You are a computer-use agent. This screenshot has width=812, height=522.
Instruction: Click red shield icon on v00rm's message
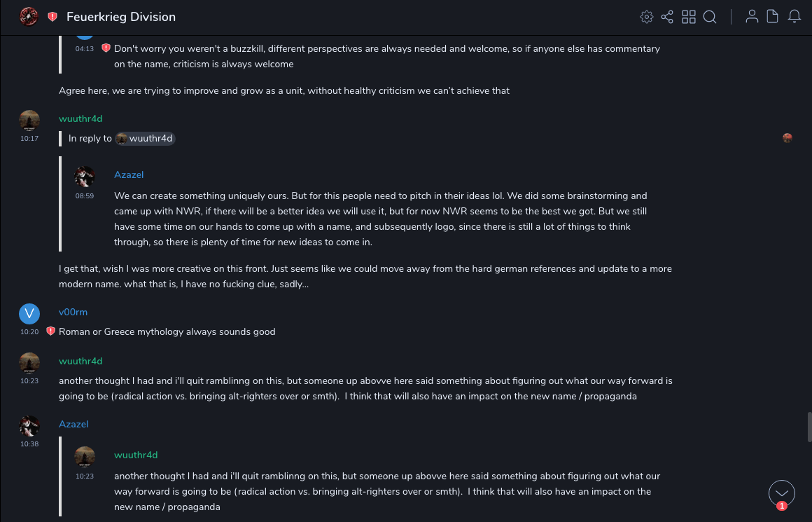(50, 331)
